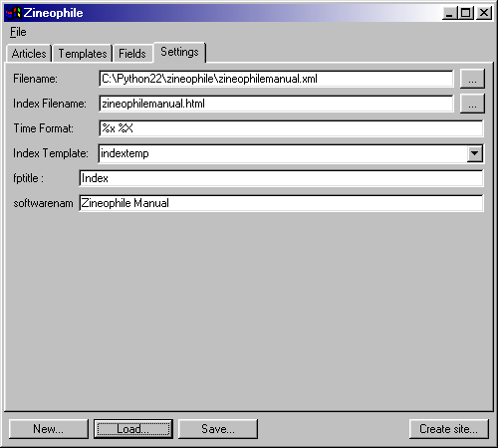
Task: Click the Zineophile title bar app icon
Action: point(13,13)
